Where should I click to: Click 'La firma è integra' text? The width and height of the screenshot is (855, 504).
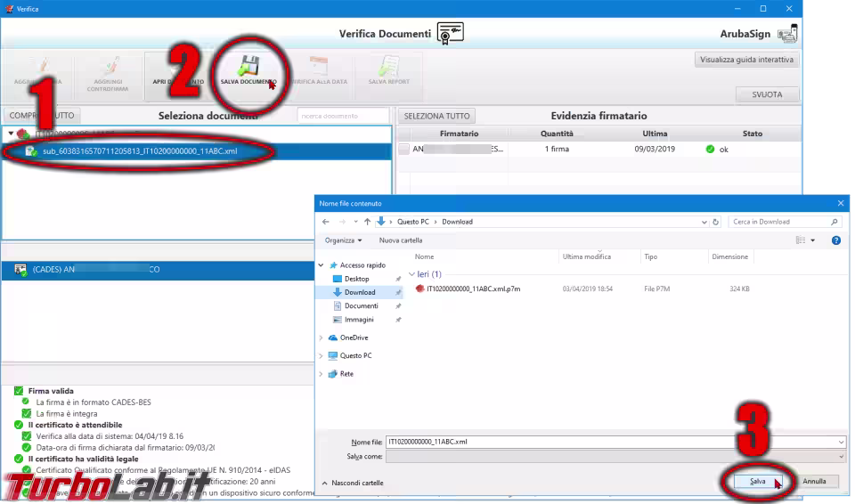point(67,413)
